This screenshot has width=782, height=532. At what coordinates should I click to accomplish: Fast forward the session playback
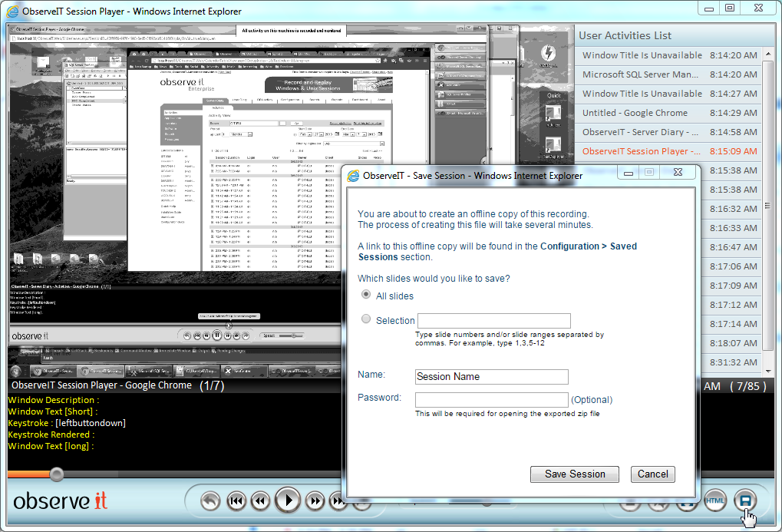pyautogui.click(x=315, y=501)
